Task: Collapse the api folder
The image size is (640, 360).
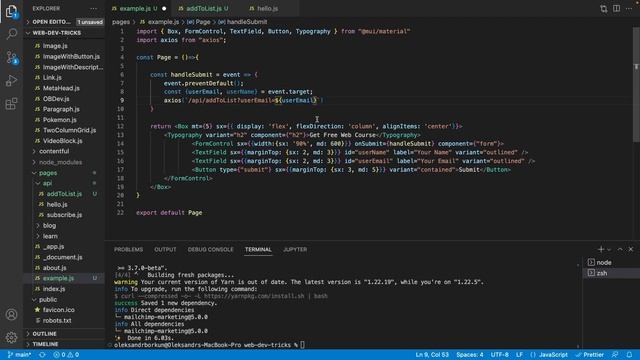Action: (64, 183)
